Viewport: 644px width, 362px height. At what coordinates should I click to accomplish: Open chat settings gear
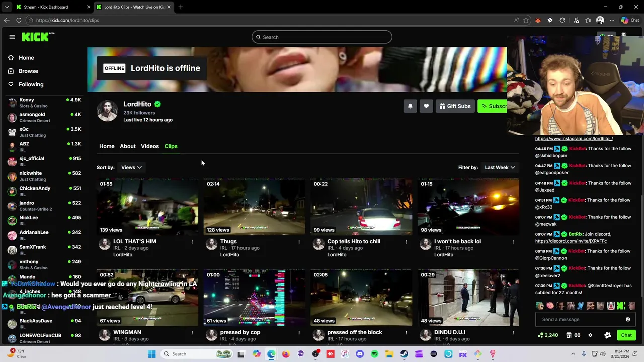click(590, 335)
